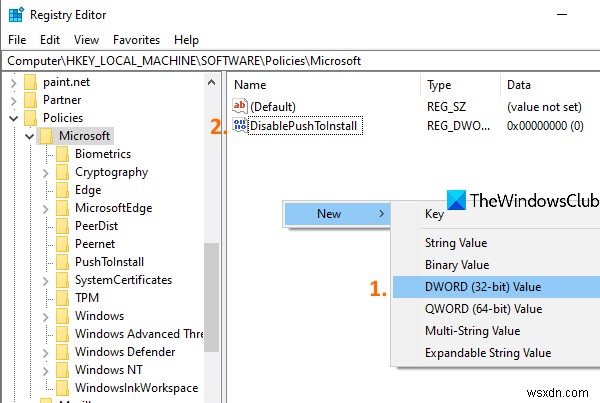Click the Partner folder icon

[31, 100]
